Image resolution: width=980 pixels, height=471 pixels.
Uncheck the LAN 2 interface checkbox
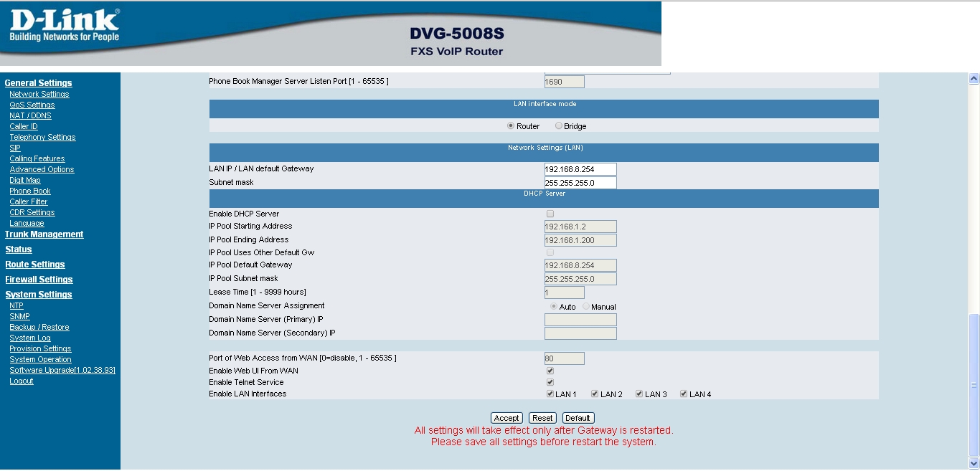point(595,394)
